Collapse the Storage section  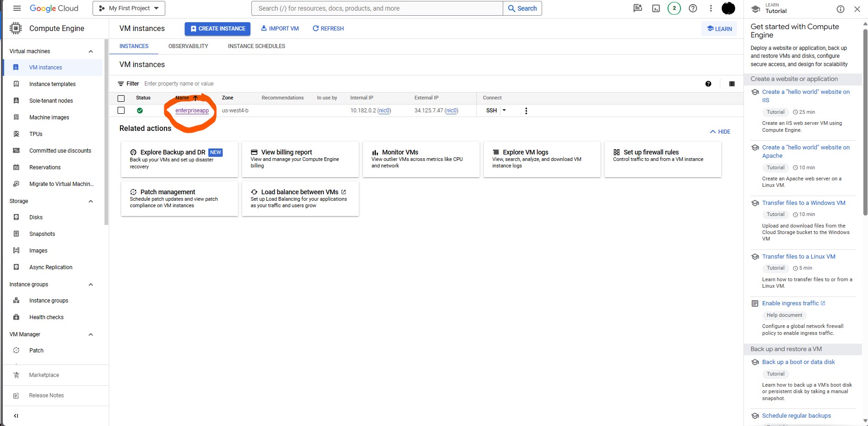[91, 201]
